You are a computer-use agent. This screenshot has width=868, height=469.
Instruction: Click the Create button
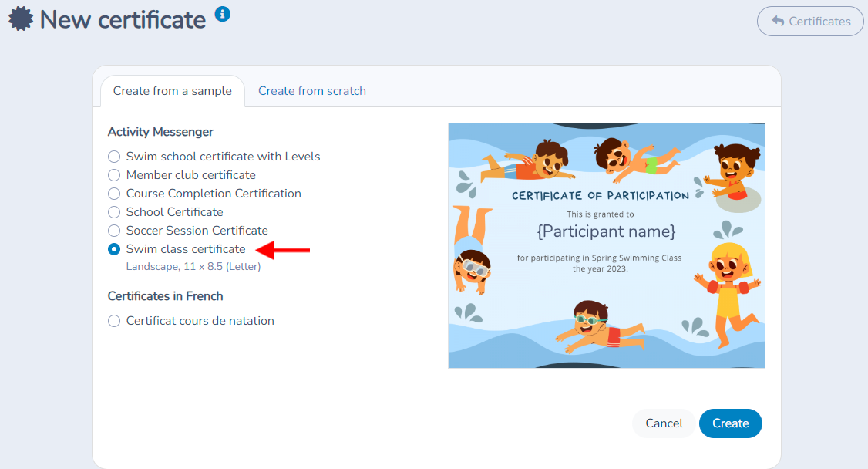pos(730,423)
